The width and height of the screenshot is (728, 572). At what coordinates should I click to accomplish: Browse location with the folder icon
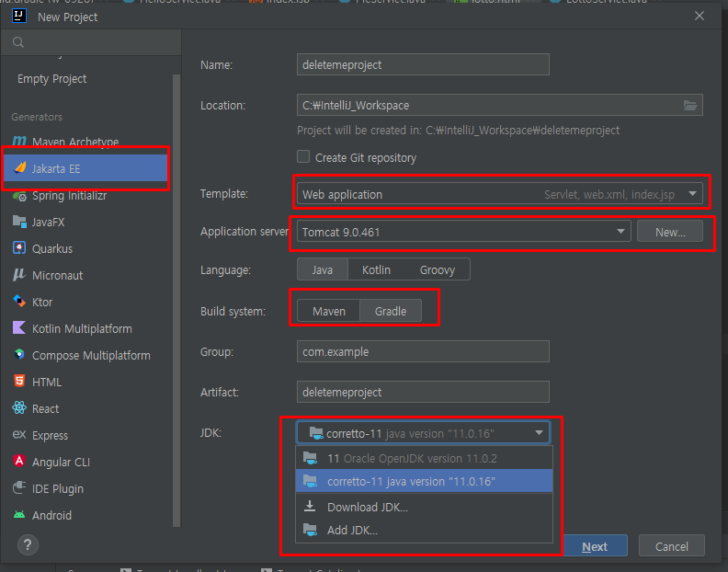coord(690,106)
